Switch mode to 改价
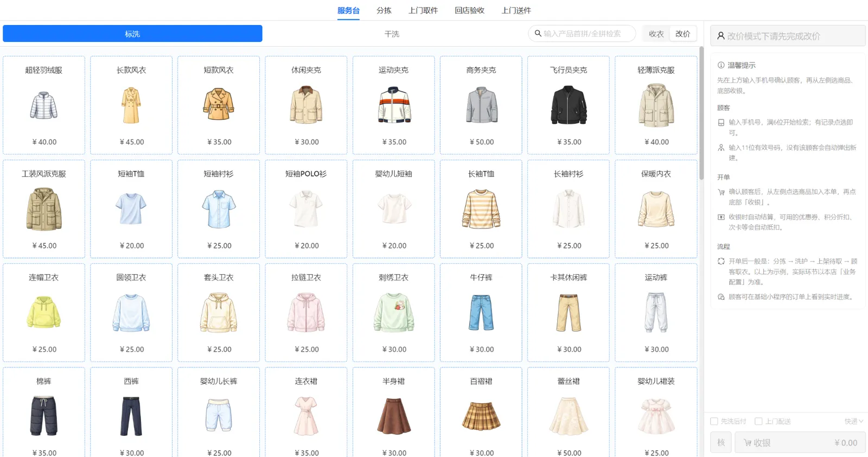 point(683,34)
